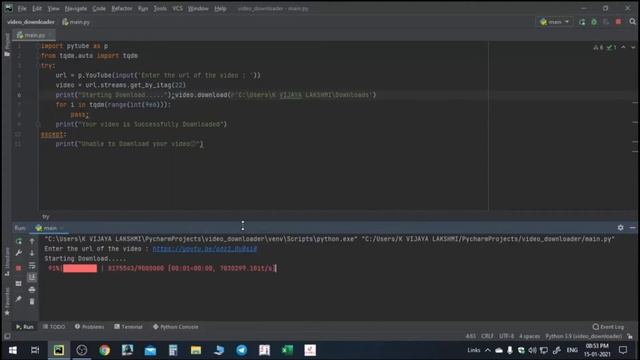This screenshot has width=640, height=360.
Task: Open the main run configuration dropdown
Action: click(x=554, y=22)
